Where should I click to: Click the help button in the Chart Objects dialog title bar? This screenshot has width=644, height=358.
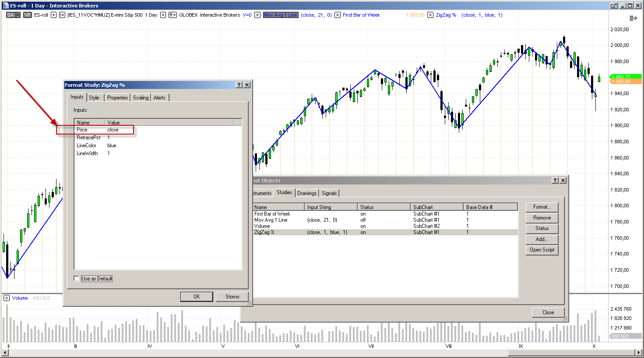point(555,181)
